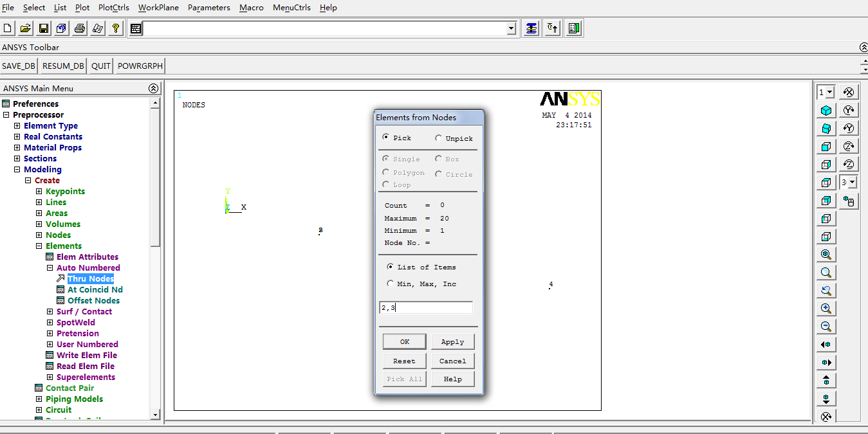
Task: Expand the Element Type tree node
Action: click(17, 126)
